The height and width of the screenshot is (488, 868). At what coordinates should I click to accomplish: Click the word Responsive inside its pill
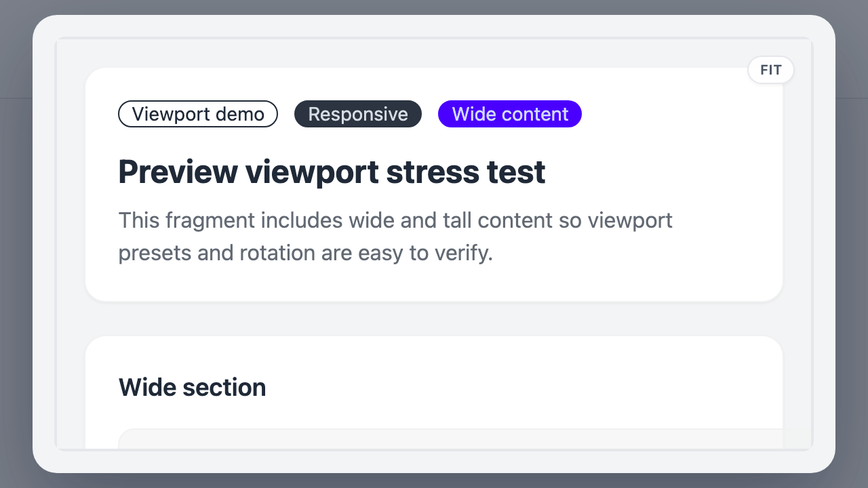pos(357,114)
